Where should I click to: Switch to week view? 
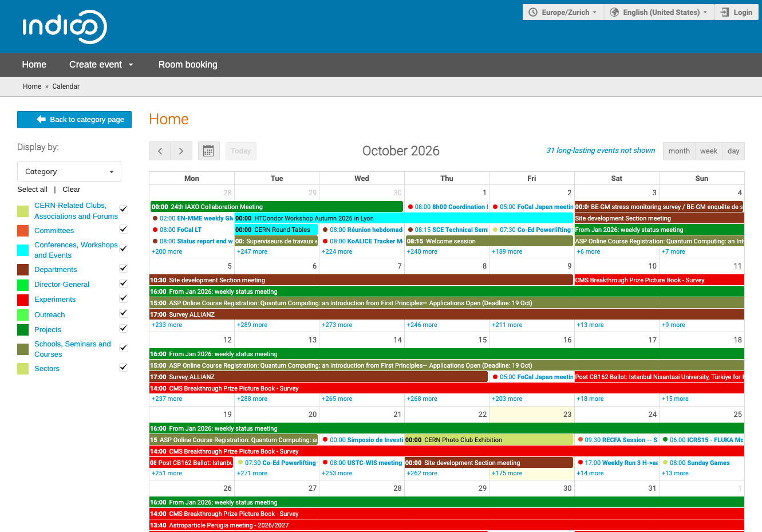pos(708,151)
